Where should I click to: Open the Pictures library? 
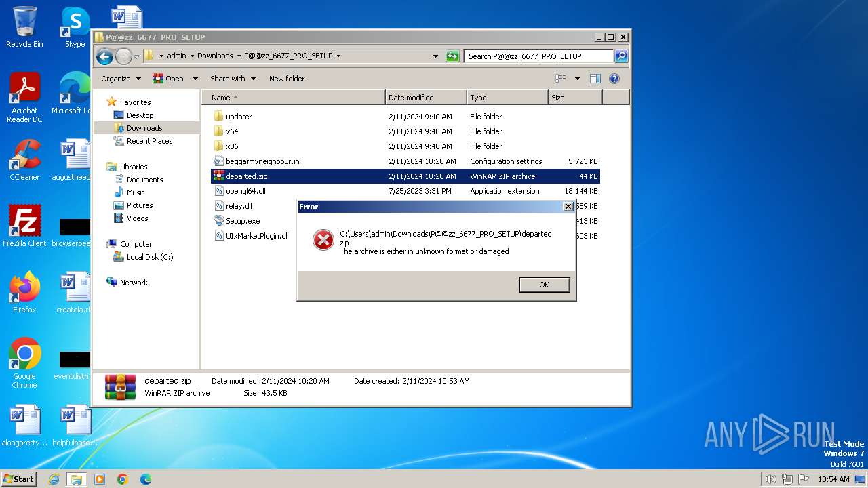[140, 205]
